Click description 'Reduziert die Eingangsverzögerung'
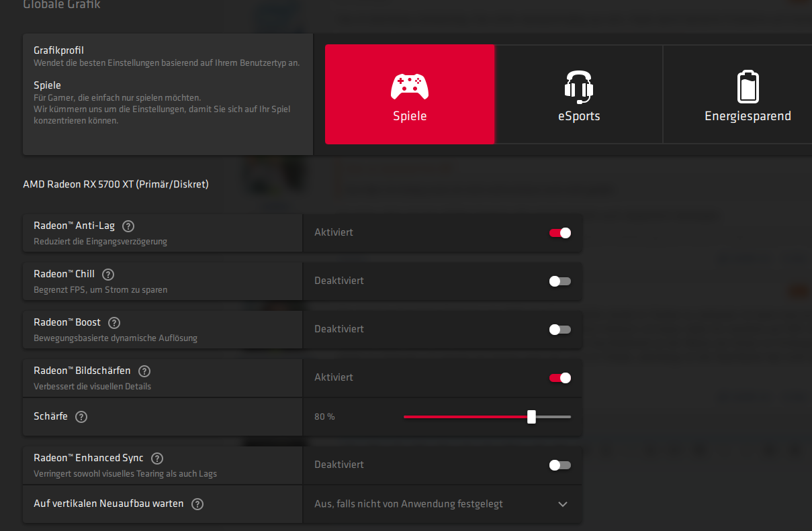Viewport: 812px width, 531px height. [101, 242]
